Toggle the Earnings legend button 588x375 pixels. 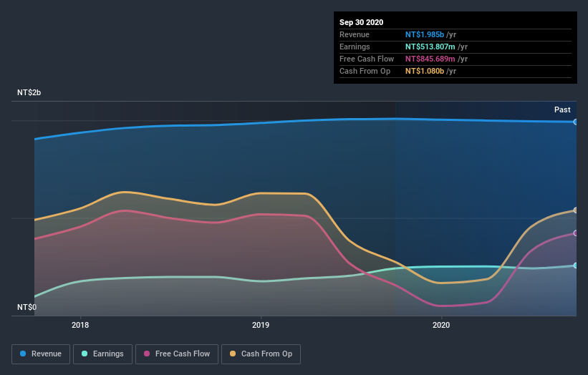[x=102, y=354]
